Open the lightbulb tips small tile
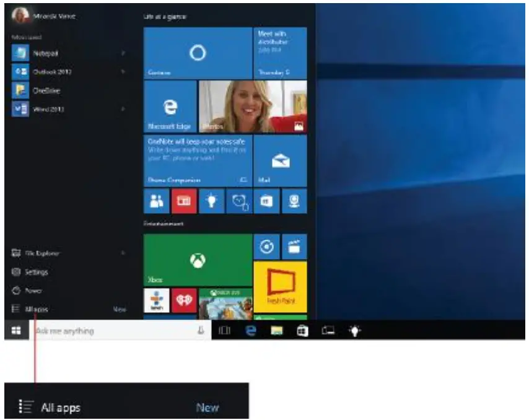The image size is (529, 420). click(211, 201)
